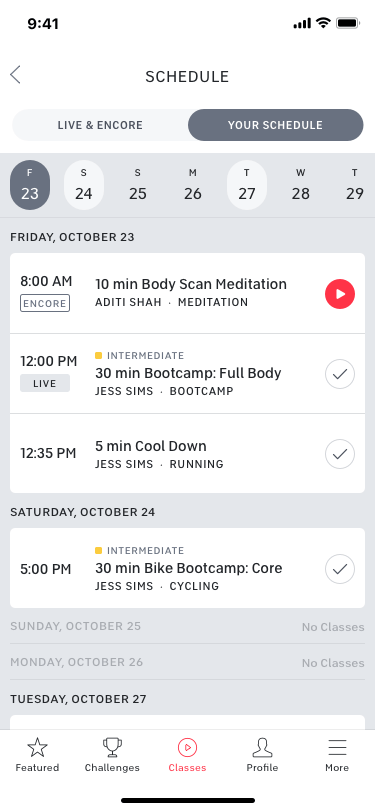Select Tuesday 27 in date strip
The height and width of the screenshot is (812, 375).
coord(247,185)
